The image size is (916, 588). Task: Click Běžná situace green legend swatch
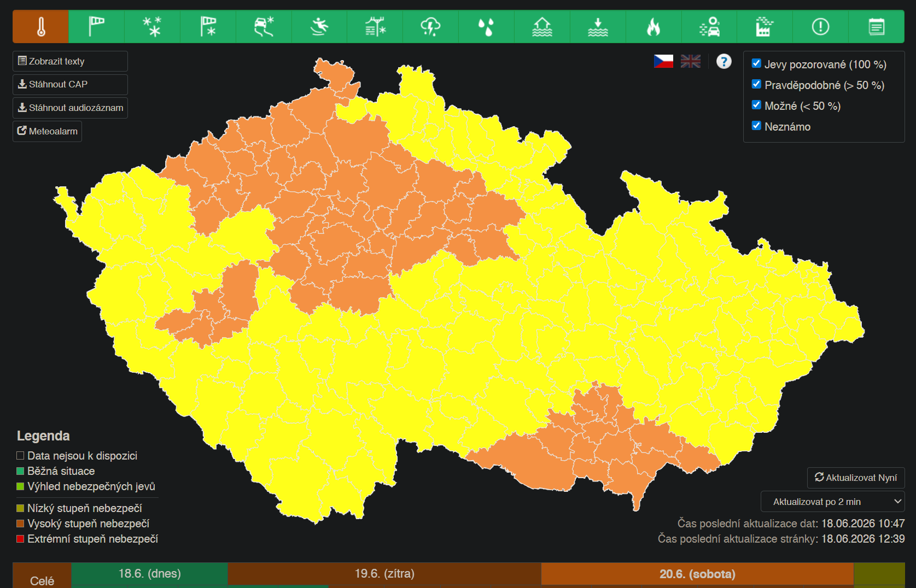tap(20, 471)
